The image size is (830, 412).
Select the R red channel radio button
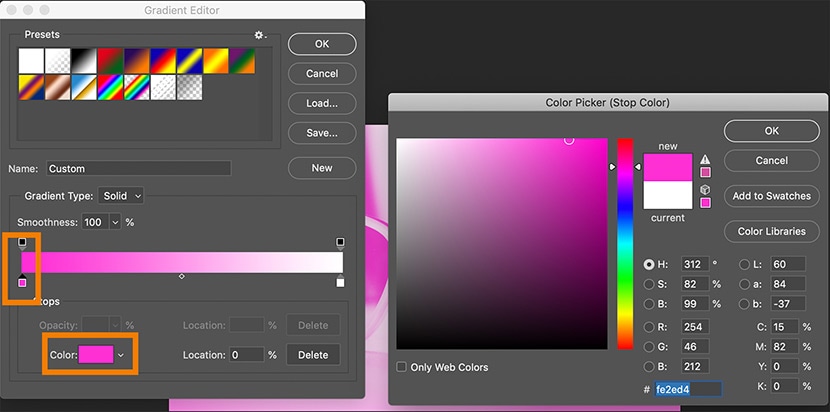tap(650, 327)
